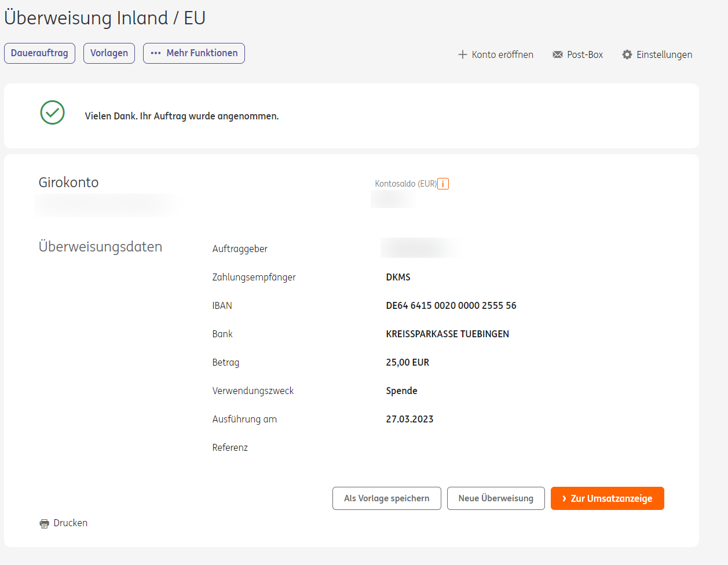Select the recipient name DKMS
The image size is (728, 565).
[398, 277]
